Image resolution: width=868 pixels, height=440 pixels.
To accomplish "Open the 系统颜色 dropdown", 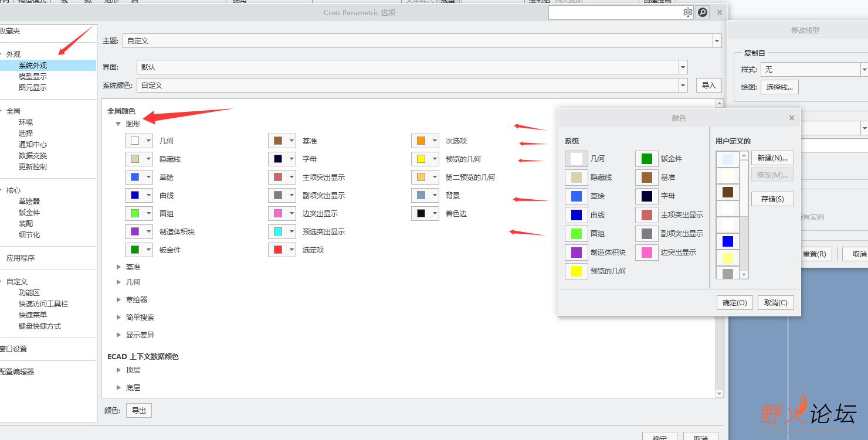I will coord(682,86).
